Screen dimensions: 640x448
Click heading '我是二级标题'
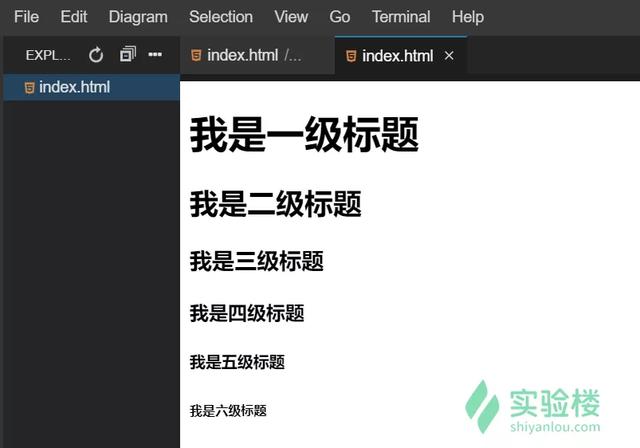(276, 204)
